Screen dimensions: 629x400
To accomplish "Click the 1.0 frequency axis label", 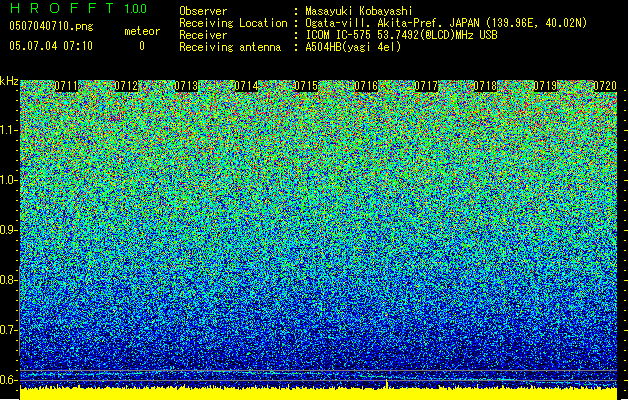I will click(x=9, y=180).
